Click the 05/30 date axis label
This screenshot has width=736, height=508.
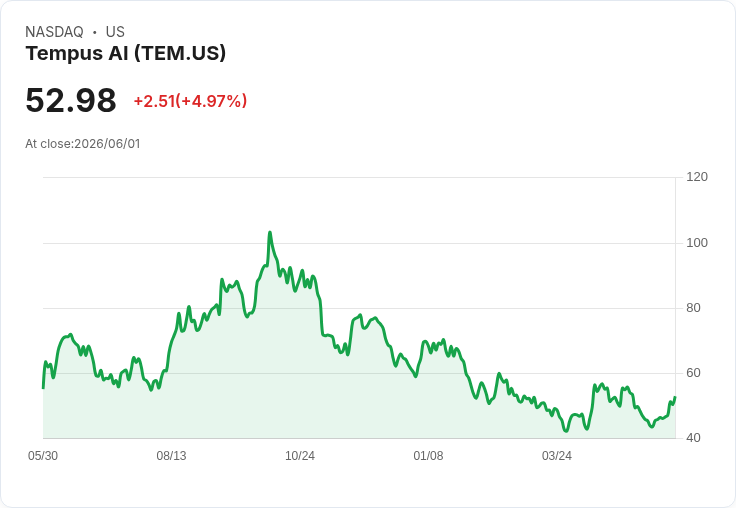43,455
